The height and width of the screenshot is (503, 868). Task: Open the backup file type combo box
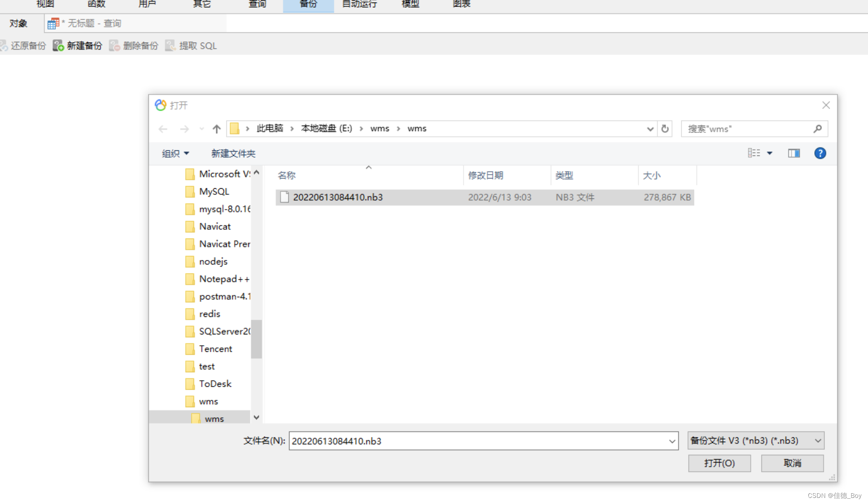click(x=755, y=440)
